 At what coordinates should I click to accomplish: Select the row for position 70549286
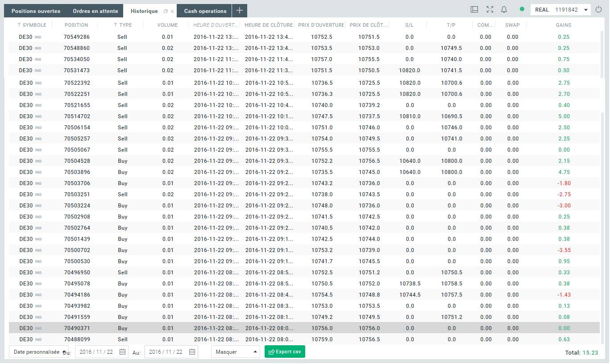coord(77,37)
